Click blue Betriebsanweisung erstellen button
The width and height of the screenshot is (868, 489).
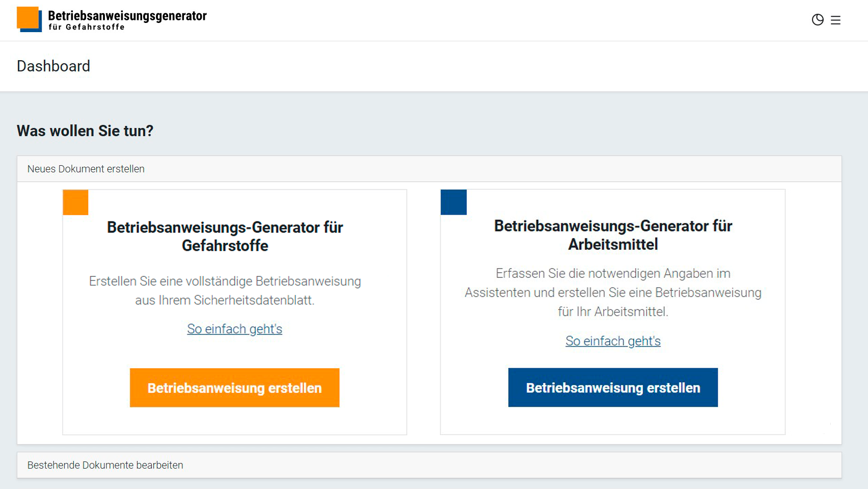613,388
